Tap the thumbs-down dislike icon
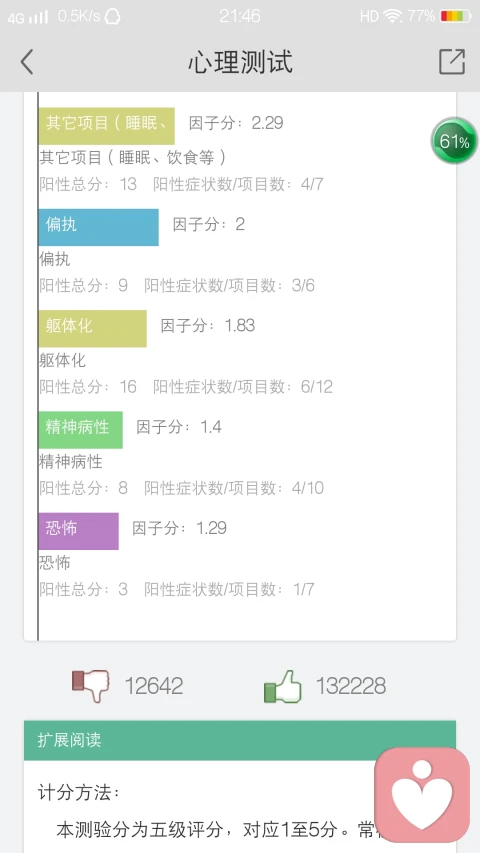Viewport: 480px width, 853px height. point(91,685)
